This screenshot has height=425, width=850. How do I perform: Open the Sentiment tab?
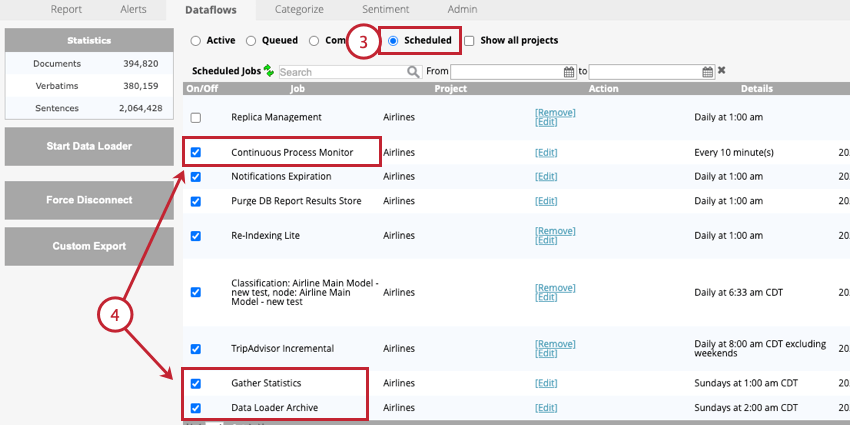coord(385,9)
